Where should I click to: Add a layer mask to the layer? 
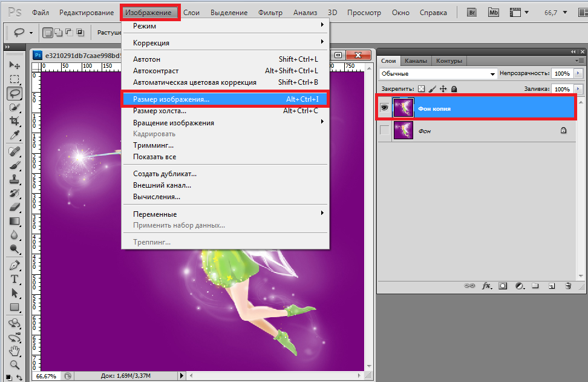tap(503, 286)
